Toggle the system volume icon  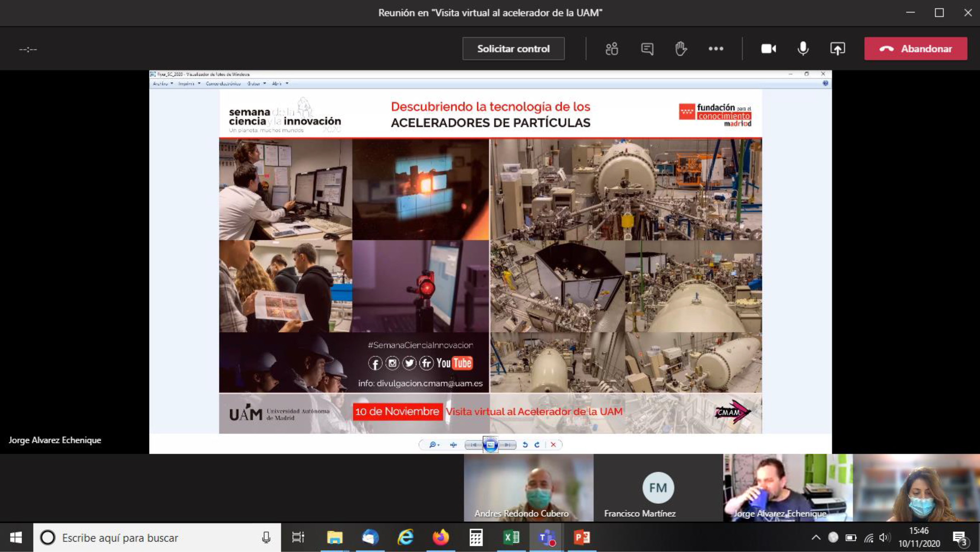pyautogui.click(x=883, y=537)
